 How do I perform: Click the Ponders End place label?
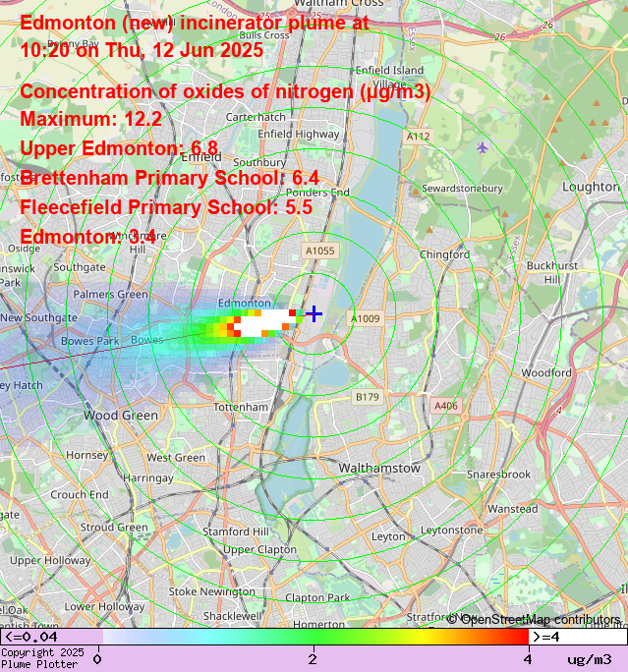[317, 192]
